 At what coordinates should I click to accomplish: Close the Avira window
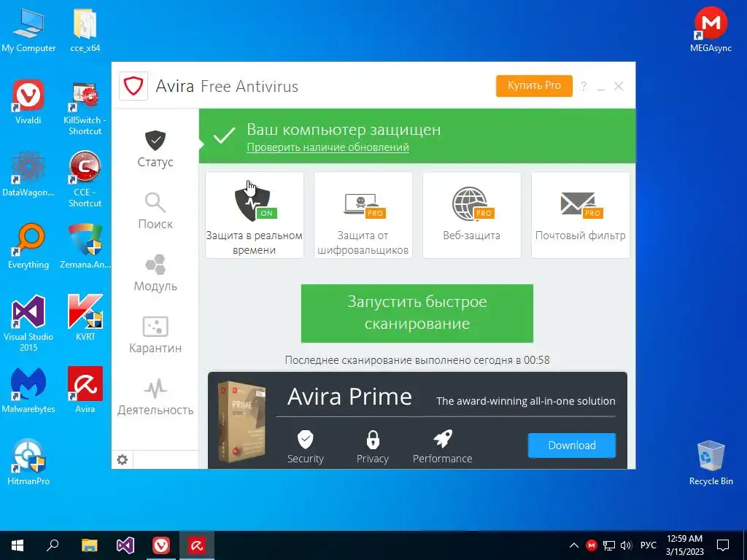(619, 86)
